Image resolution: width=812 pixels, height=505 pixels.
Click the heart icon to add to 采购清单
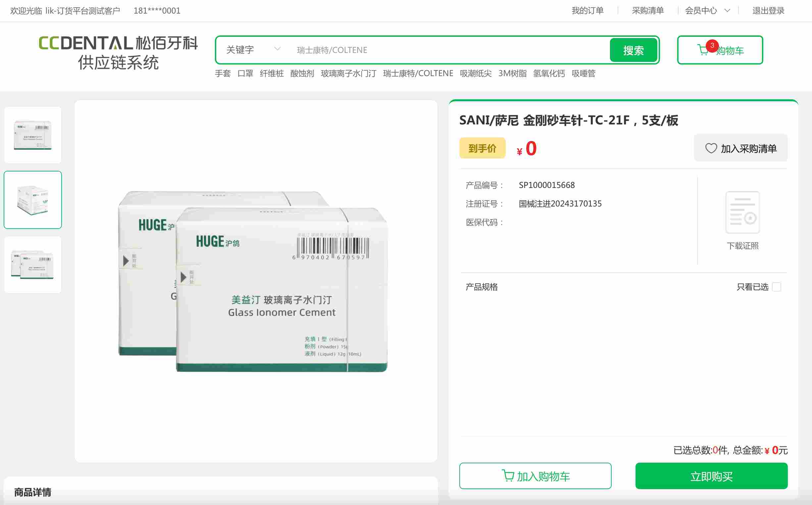[x=711, y=148]
